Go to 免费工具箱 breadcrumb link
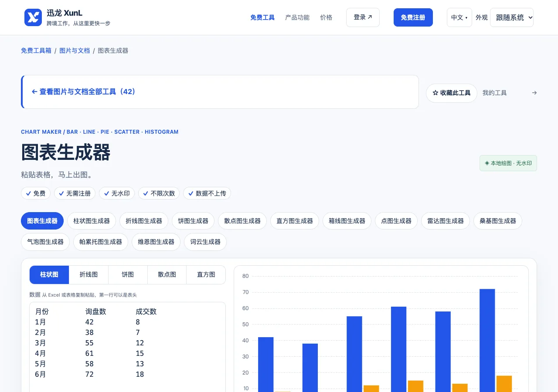Viewport: 558px width, 392px height. tap(36, 51)
